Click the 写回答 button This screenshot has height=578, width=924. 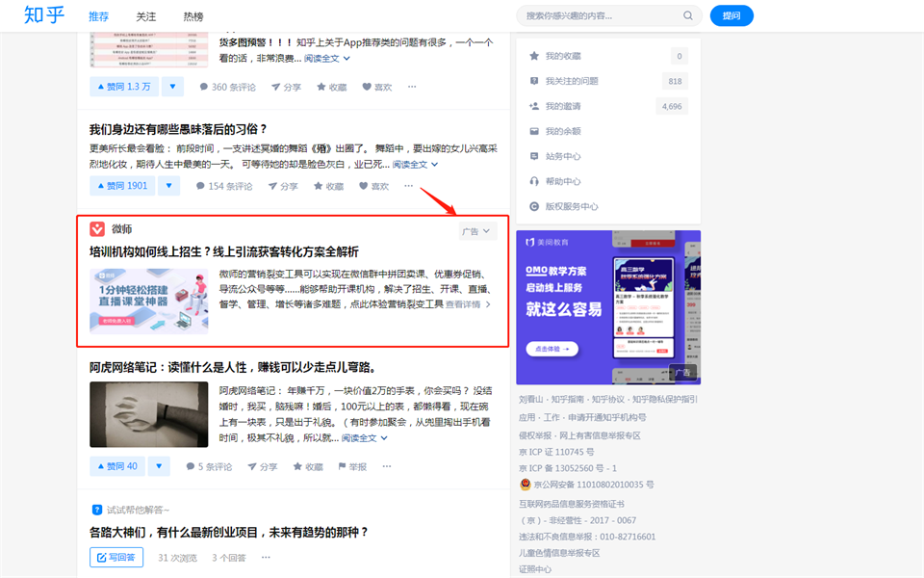116,557
